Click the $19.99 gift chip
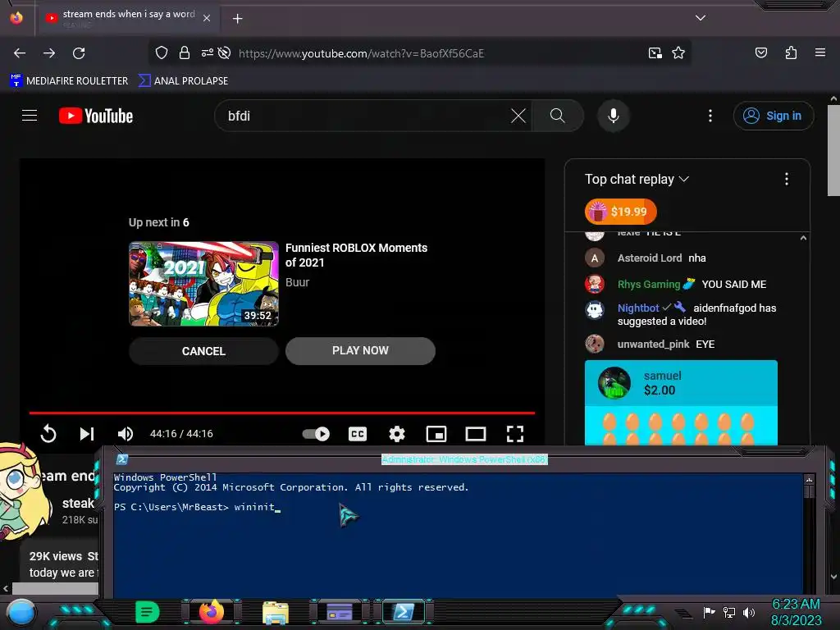This screenshot has width=840, height=630. tap(620, 211)
